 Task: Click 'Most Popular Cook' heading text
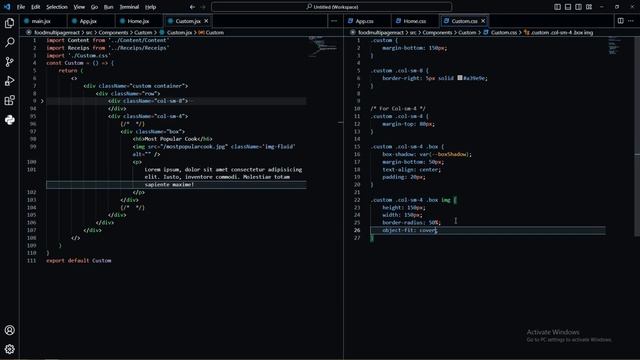[171, 139]
